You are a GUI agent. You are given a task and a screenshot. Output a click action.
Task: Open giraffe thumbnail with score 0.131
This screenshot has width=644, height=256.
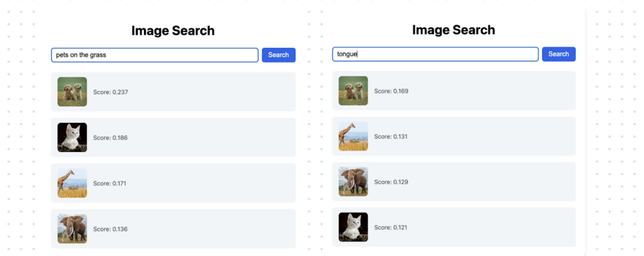[x=353, y=136]
